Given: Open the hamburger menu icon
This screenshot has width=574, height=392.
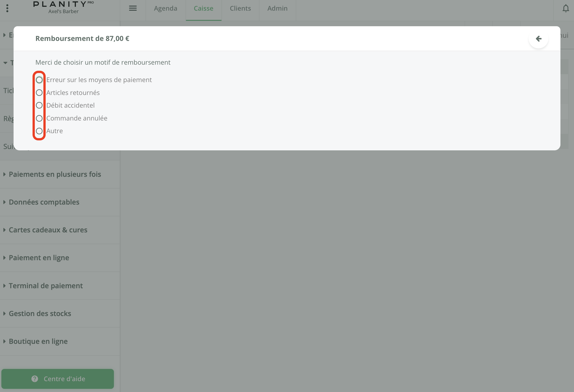Looking at the screenshot, I should tap(133, 8).
